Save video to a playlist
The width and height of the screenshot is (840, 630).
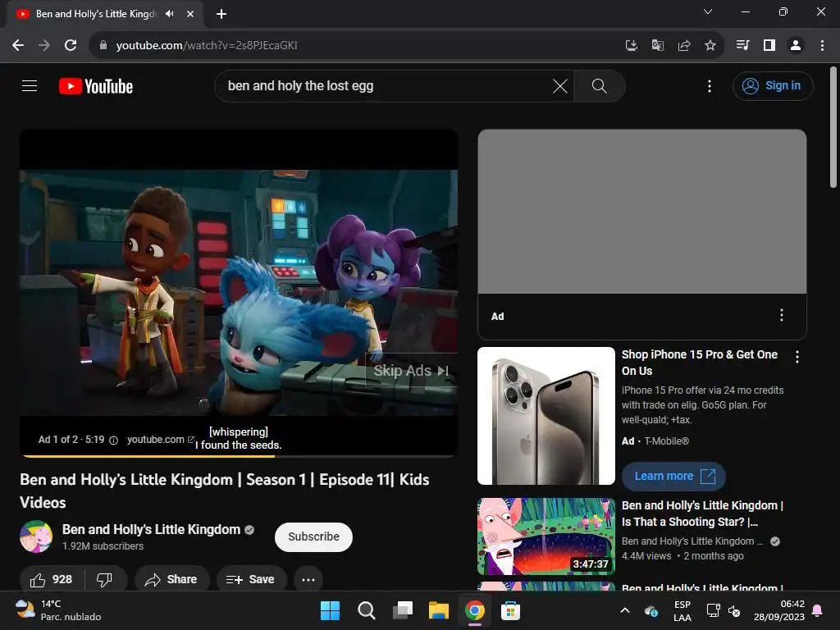251,579
